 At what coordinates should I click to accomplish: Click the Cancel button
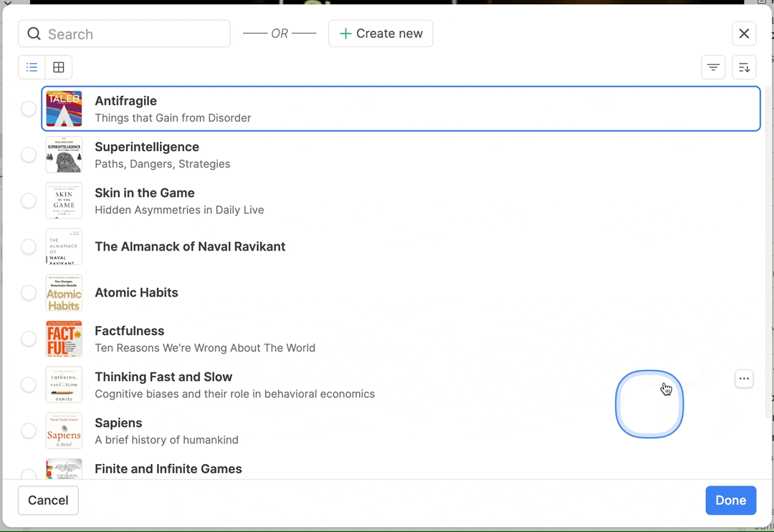[48, 500]
